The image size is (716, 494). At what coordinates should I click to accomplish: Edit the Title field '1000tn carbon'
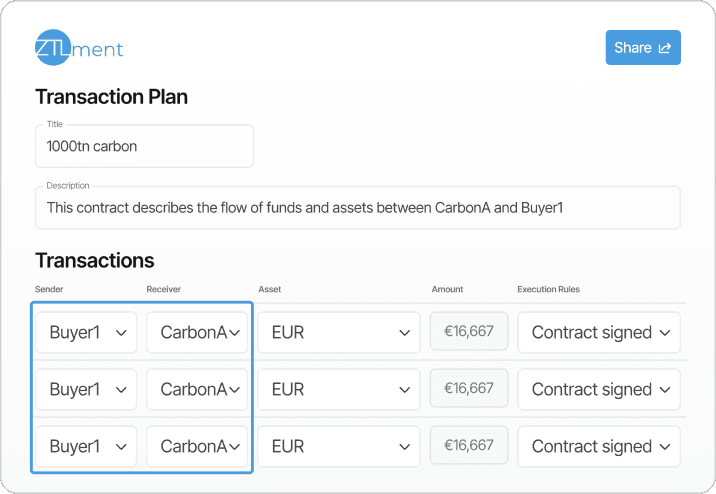click(144, 146)
